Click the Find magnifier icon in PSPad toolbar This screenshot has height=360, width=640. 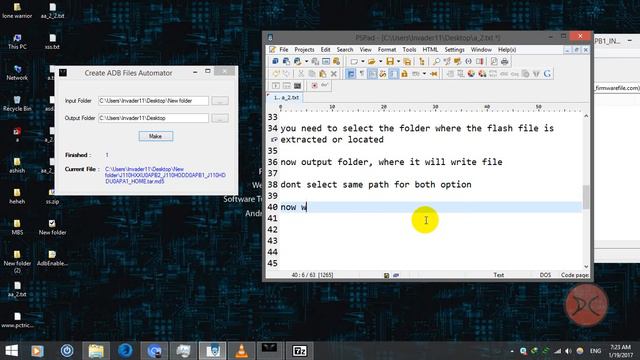436,62
